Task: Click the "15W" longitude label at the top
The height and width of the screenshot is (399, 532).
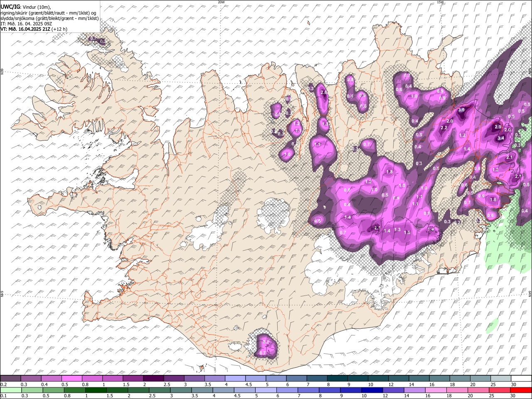Action: [x=440, y=2]
